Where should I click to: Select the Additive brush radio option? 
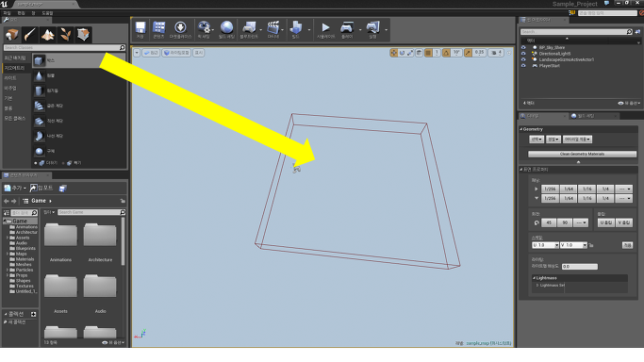click(x=36, y=163)
